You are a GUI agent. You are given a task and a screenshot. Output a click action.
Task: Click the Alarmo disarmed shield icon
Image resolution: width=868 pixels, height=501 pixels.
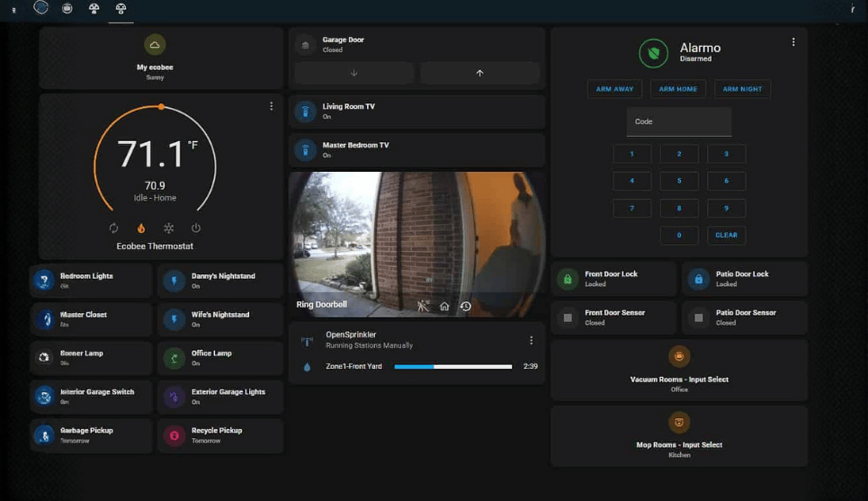(x=653, y=53)
